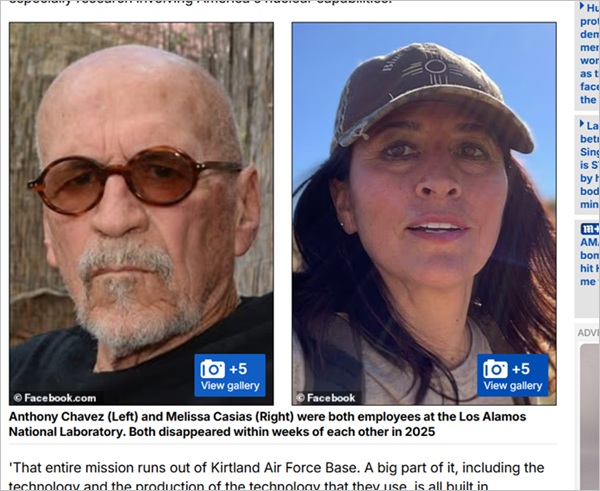Click the Anthony Chavez and Melissa Casias caption
600x491 pixels.
click(x=267, y=424)
